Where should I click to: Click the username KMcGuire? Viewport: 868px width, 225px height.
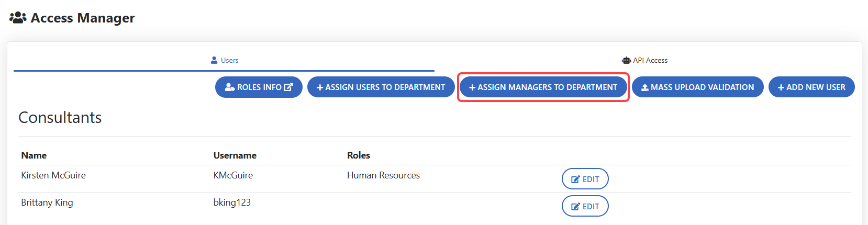click(233, 175)
